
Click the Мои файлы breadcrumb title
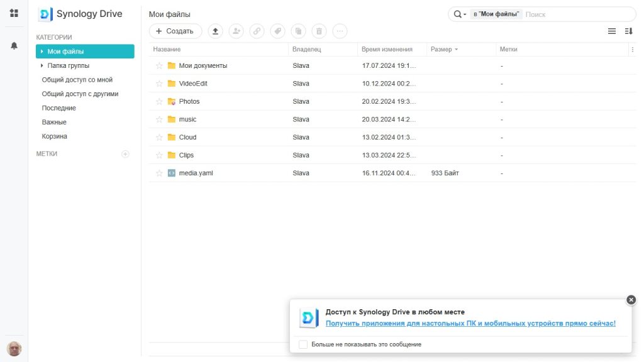point(170,14)
